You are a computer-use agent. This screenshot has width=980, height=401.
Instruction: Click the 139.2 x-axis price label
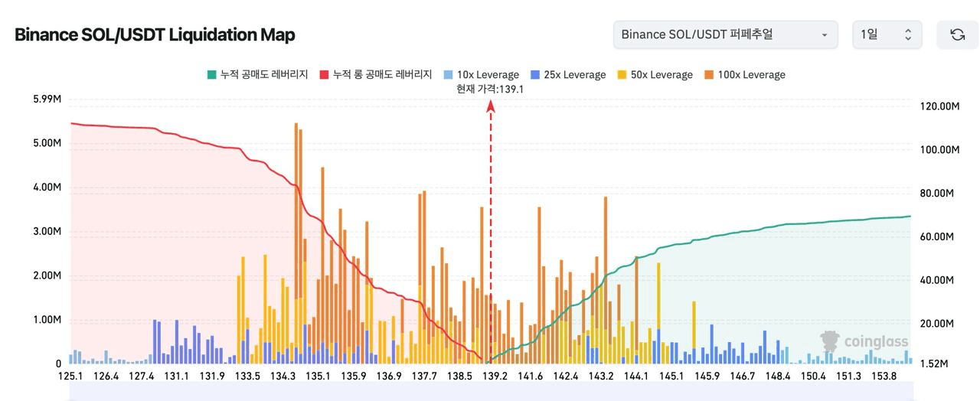click(x=495, y=376)
